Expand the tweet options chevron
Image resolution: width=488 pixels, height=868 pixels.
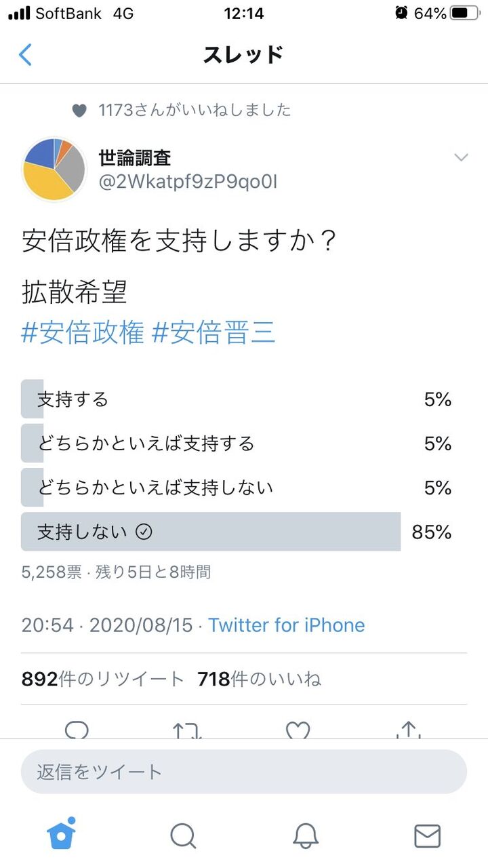click(461, 158)
